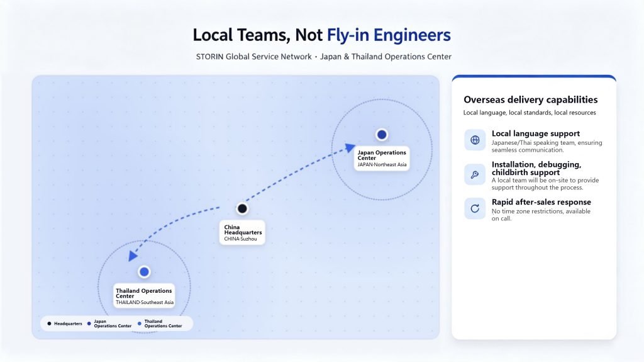Image resolution: width=644 pixels, height=362 pixels.
Task: Click the legend label 'Thailand Operations Center'
Action: tap(163, 324)
